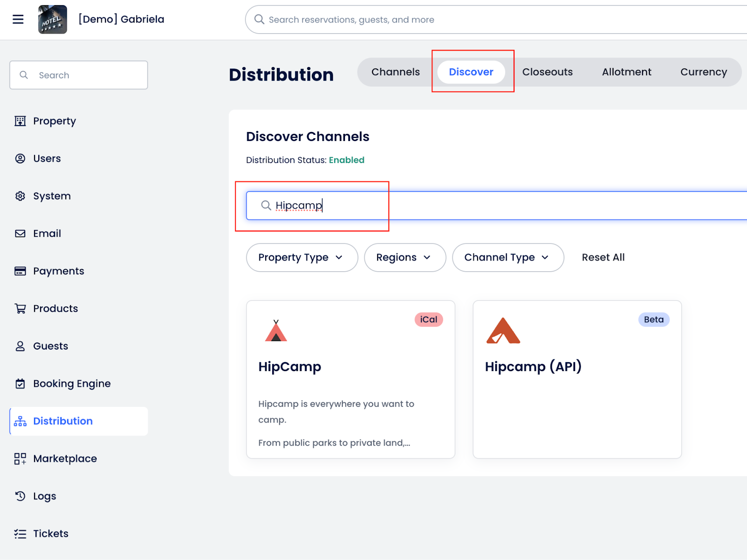Screen dimensions: 747x560
Task: Click the Email envelope icon
Action: coord(20,233)
